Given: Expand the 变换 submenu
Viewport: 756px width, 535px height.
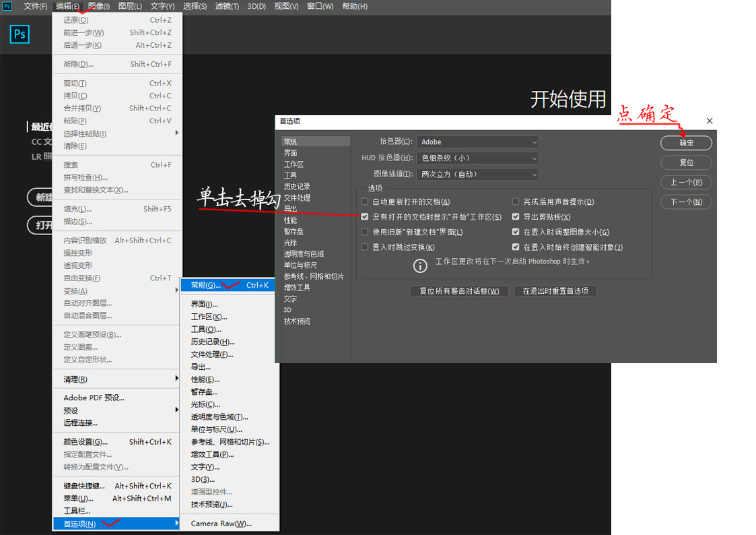Looking at the screenshot, I should pos(117,291).
